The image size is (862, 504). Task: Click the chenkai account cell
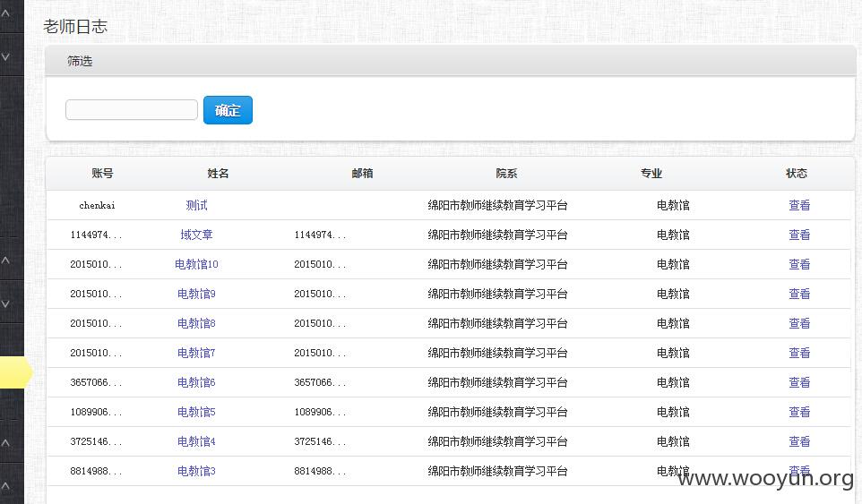(98, 205)
